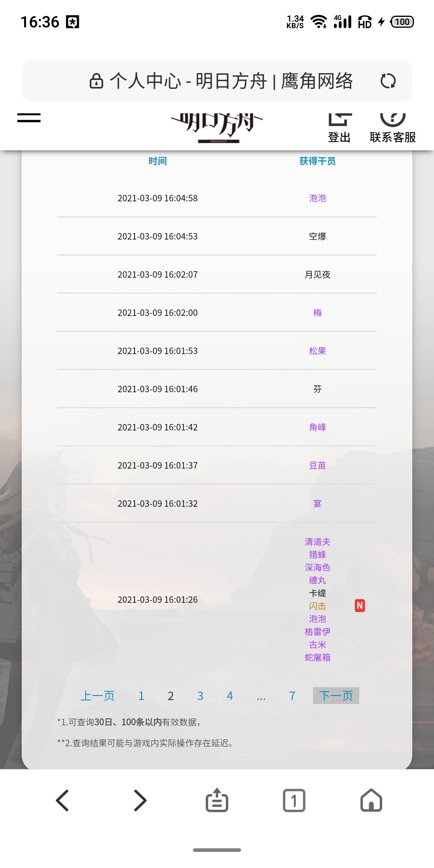The width and height of the screenshot is (434, 868).
Task: Go to 上一页 previous page
Action: coord(98,696)
